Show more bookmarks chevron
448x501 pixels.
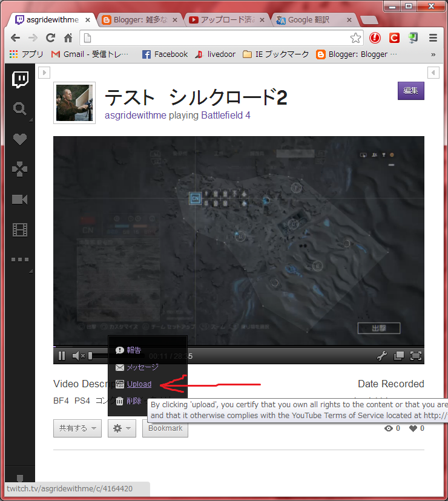coord(433,54)
